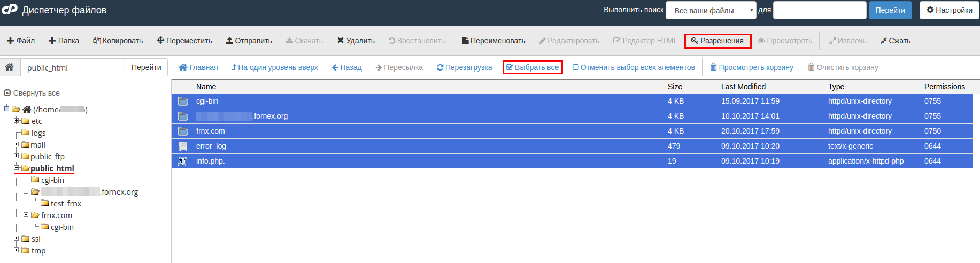The height and width of the screenshot is (263, 980).
Task: Select the info.php. file name
Action: tap(210, 161)
